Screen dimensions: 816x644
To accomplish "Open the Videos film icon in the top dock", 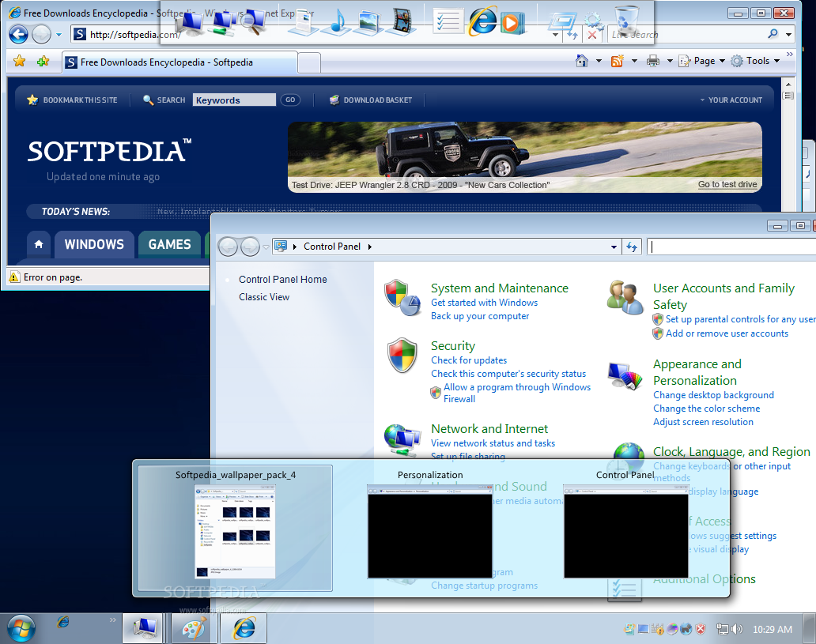I will point(401,22).
